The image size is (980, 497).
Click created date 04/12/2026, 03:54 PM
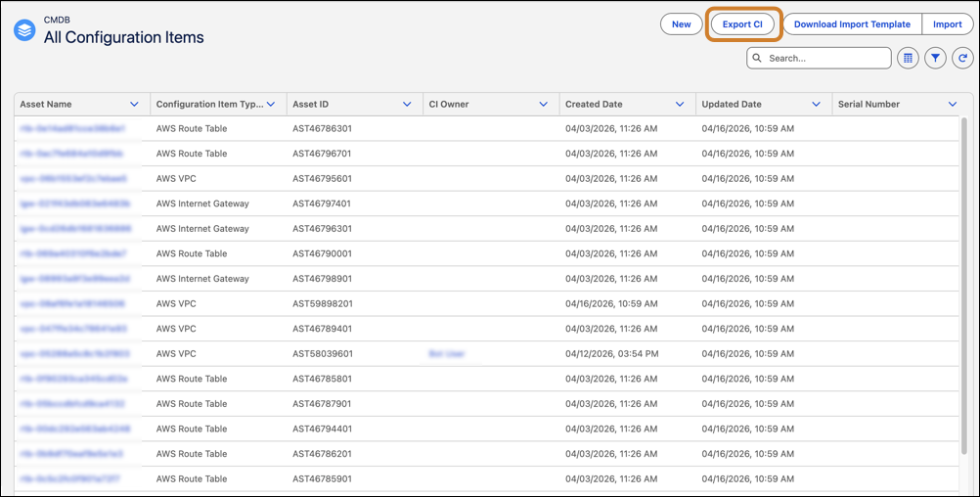(x=612, y=354)
